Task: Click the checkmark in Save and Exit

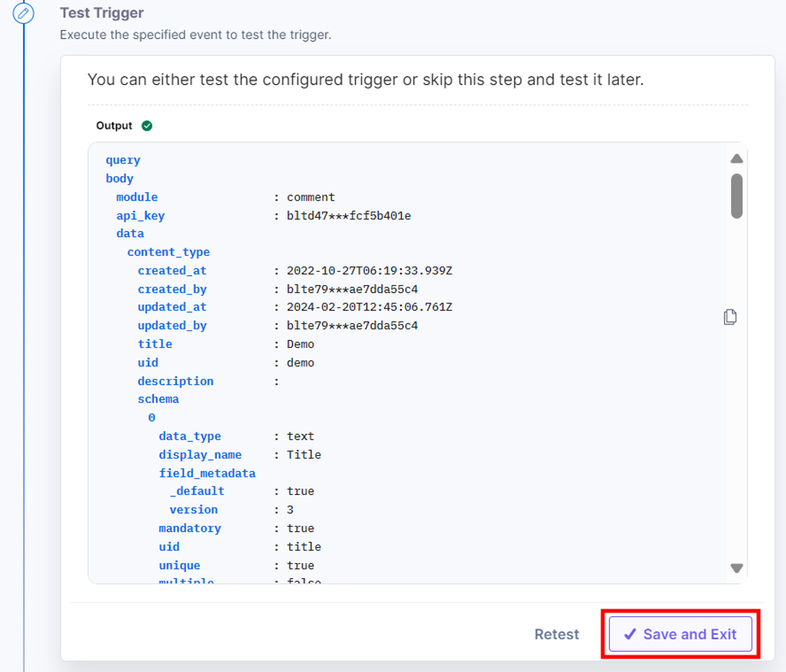Action: pyautogui.click(x=630, y=634)
